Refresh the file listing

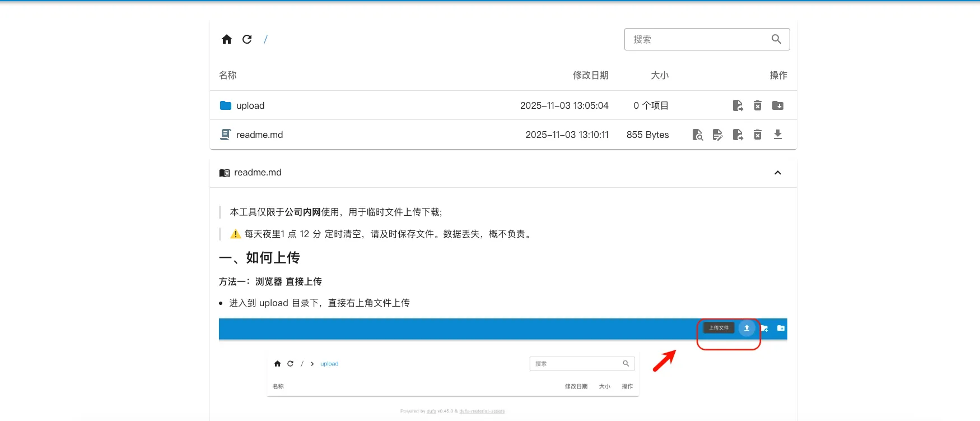point(247,39)
